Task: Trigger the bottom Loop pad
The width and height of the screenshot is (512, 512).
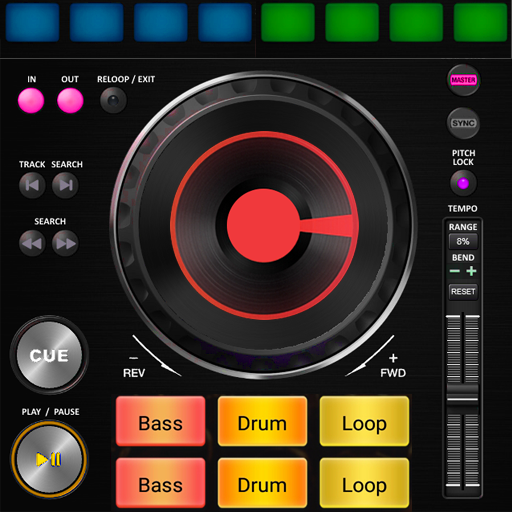Action: click(x=364, y=483)
